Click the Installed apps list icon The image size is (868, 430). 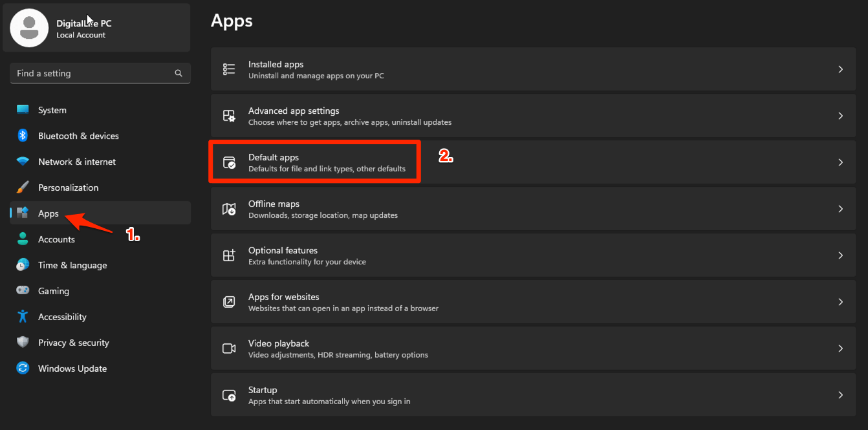click(229, 69)
